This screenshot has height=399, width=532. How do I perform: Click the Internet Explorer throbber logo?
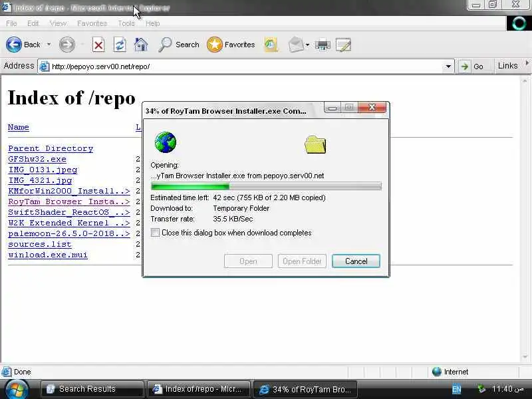(519, 23)
